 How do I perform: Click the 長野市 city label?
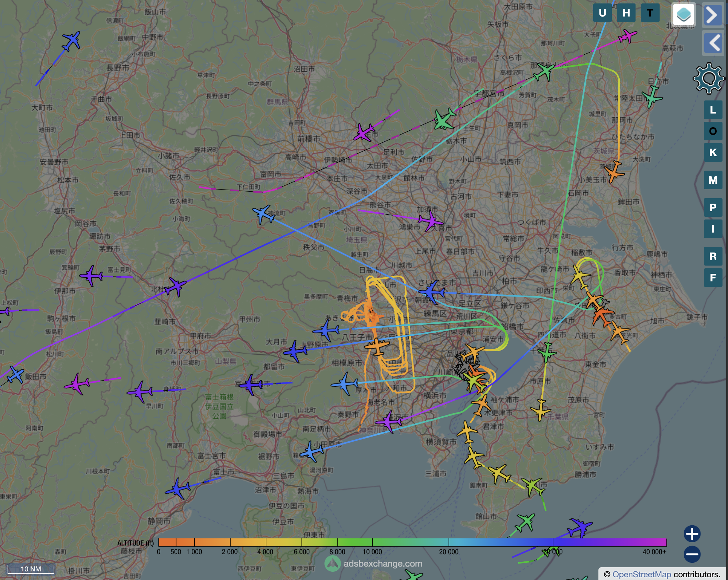[118, 68]
